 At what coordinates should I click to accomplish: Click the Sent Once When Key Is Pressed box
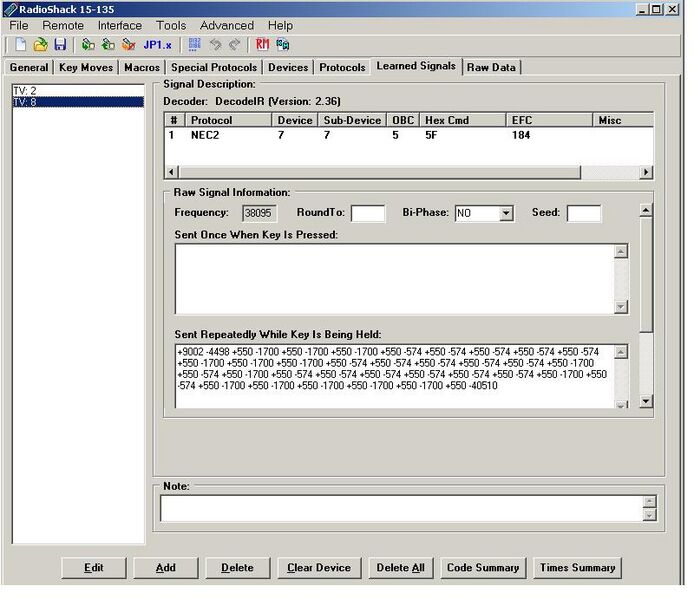395,279
